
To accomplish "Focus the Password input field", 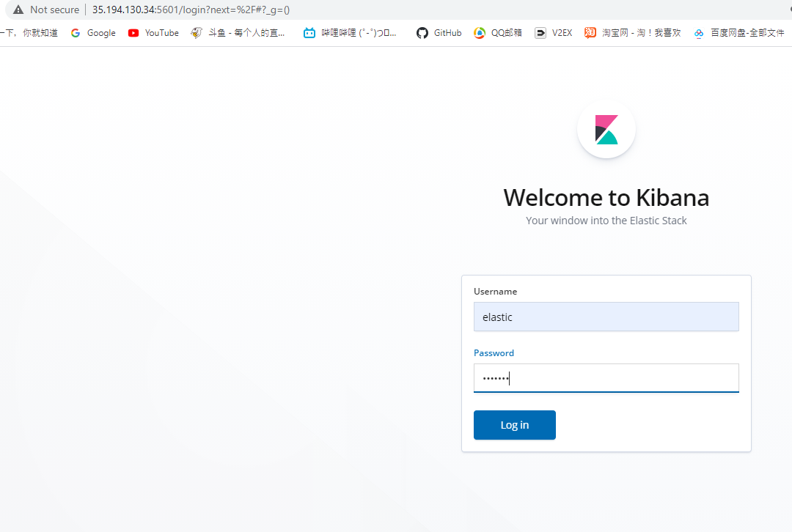I will 606,378.
